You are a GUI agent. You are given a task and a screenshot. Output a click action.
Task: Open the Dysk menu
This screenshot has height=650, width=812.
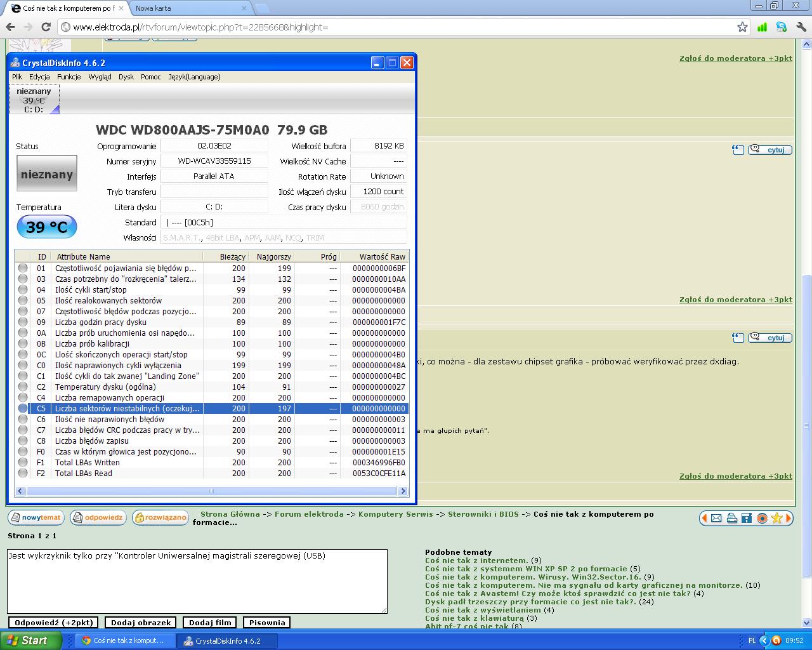pos(126,77)
